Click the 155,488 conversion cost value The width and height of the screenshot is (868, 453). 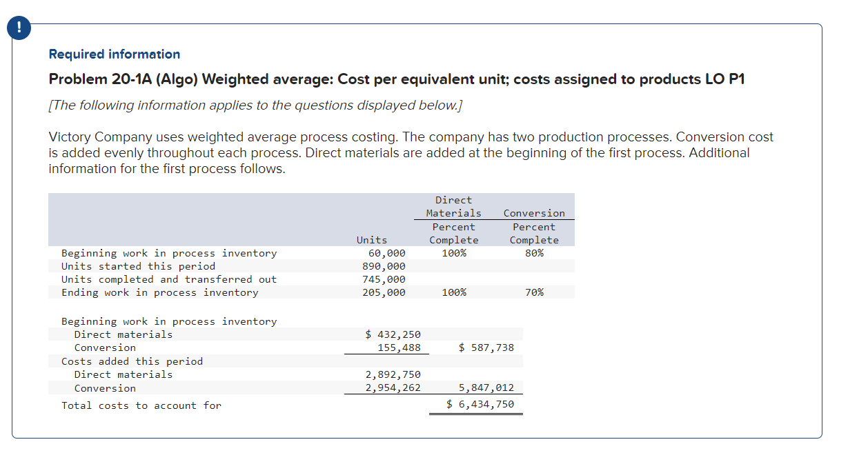pyautogui.click(x=399, y=348)
